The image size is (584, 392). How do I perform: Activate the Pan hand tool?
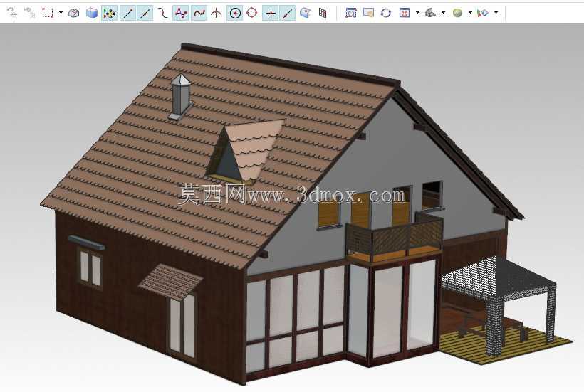coord(368,13)
